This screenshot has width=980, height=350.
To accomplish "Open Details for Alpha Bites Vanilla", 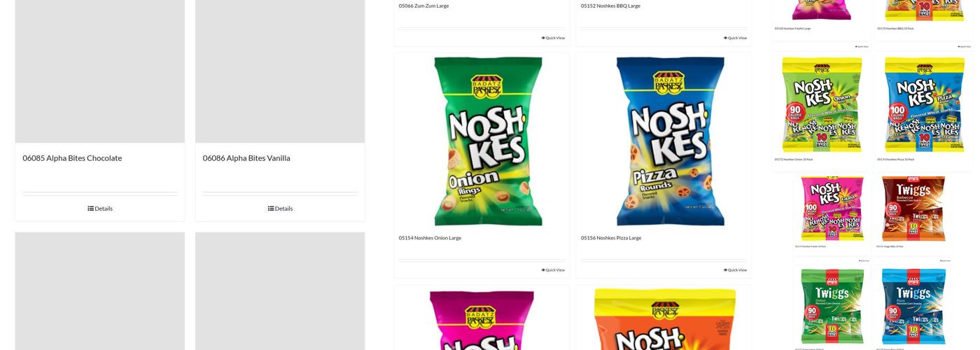I will tap(280, 209).
